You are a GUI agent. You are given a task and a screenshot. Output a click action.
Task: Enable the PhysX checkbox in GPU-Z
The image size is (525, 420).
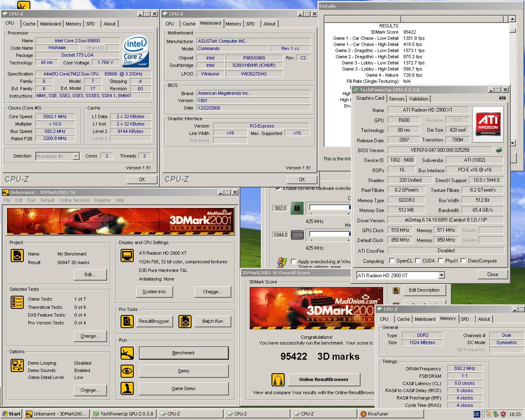(x=441, y=261)
